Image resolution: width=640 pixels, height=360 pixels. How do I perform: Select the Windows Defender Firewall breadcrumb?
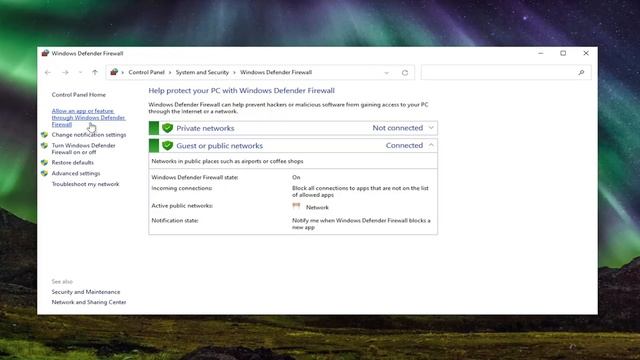pyautogui.click(x=276, y=72)
